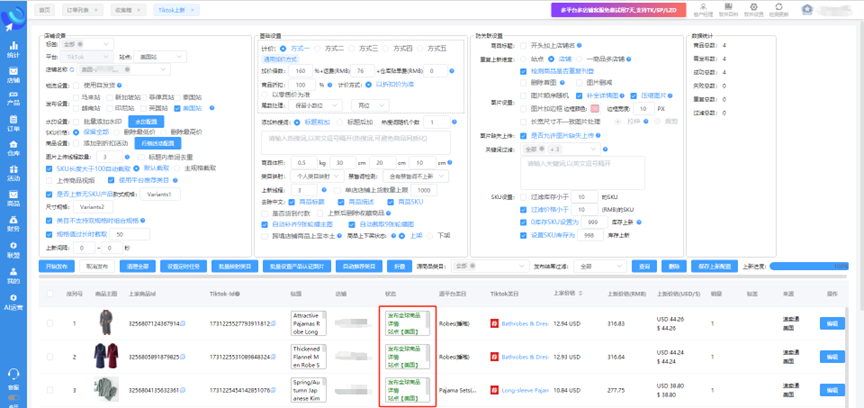
Task: Open the 发布结果过滤 result filter dropdown
Action: [x=600, y=266]
